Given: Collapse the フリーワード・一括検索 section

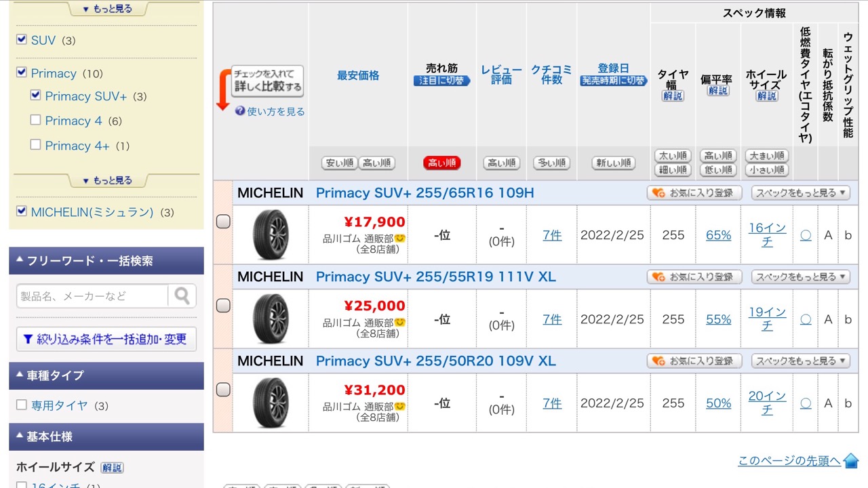Looking at the screenshot, I should [106, 261].
